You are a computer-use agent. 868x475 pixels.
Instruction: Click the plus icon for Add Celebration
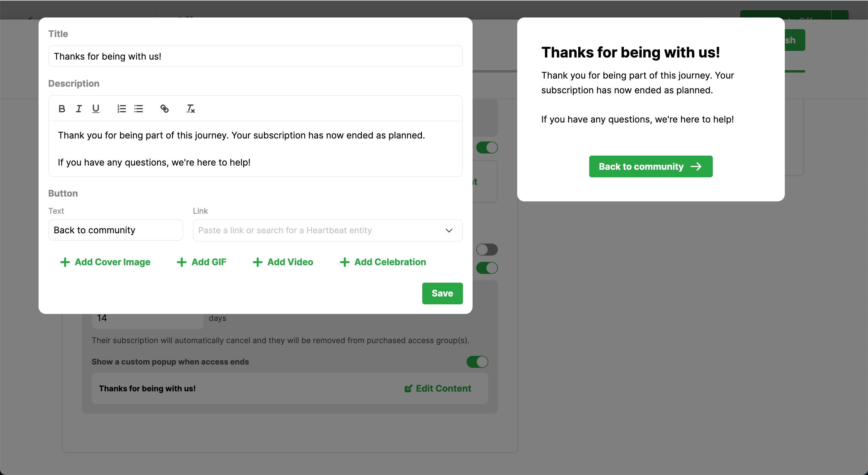click(x=344, y=262)
